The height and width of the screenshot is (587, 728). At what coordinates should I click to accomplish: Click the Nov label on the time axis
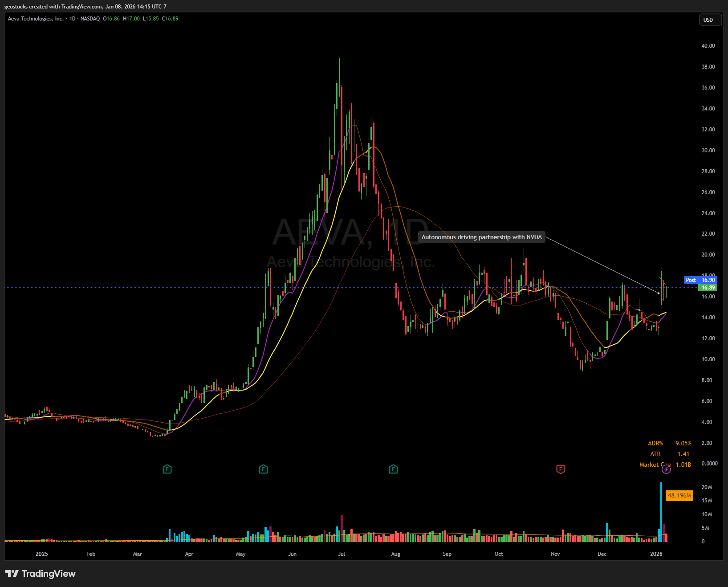point(555,554)
